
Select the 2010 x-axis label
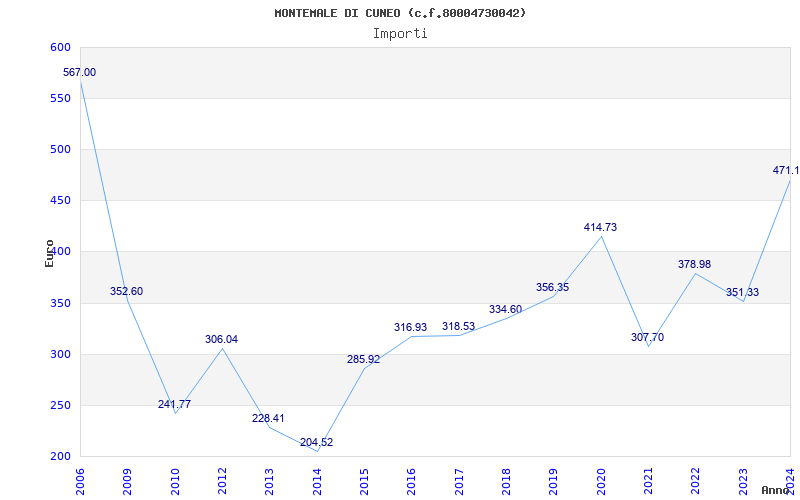pos(174,482)
